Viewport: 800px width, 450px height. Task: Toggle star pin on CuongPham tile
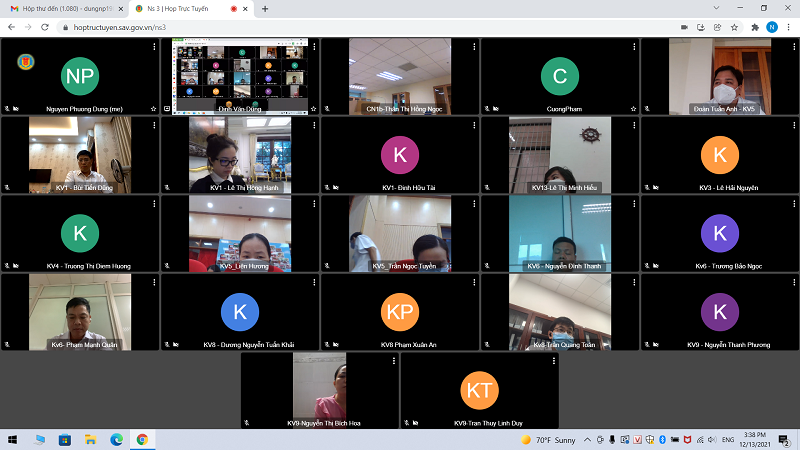tap(633, 109)
